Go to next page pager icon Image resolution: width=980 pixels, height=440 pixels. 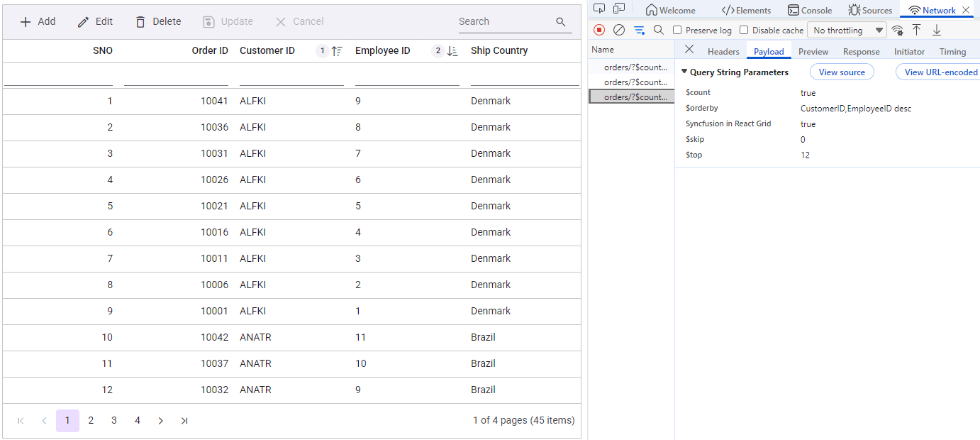161,421
